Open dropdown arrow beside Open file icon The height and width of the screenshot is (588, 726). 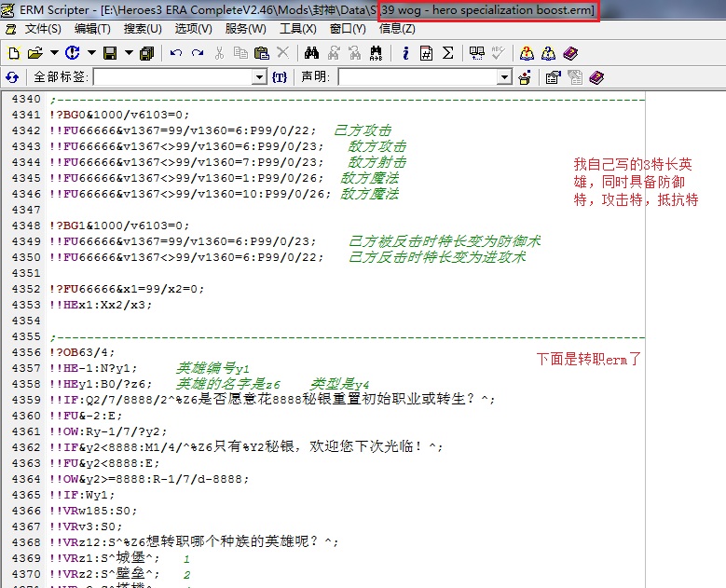click(x=53, y=53)
